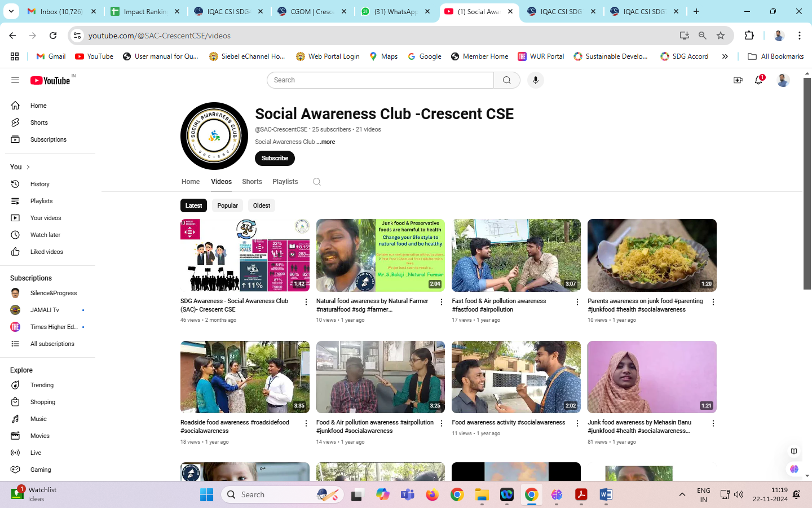Collapse the sidebar with hamburger menu
Viewport: 812px width, 508px height.
(x=15, y=80)
